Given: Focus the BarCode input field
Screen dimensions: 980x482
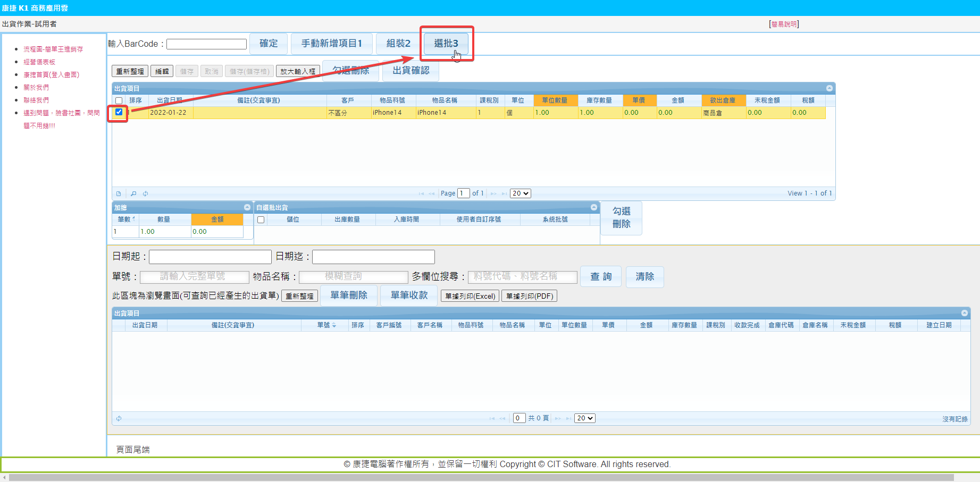Looking at the screenshot, I should click(206, 44).
